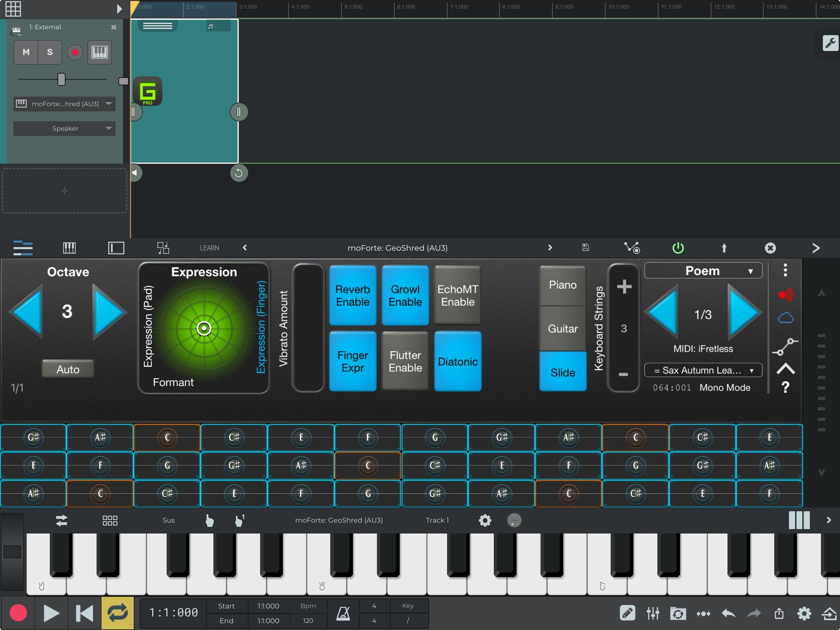Open the Speaker output dropdown
The image size is (840, 630).
click(x=65, y=128)
